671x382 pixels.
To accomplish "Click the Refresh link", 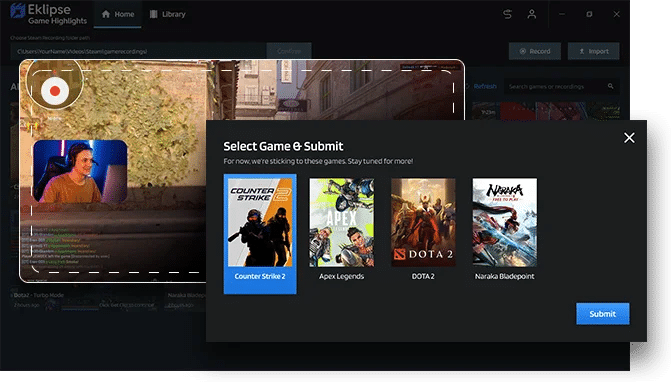I will (x=484, y=86).
